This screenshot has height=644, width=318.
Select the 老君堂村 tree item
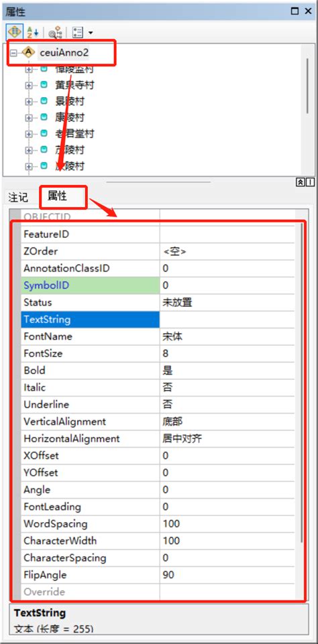(x=74, y=133)
